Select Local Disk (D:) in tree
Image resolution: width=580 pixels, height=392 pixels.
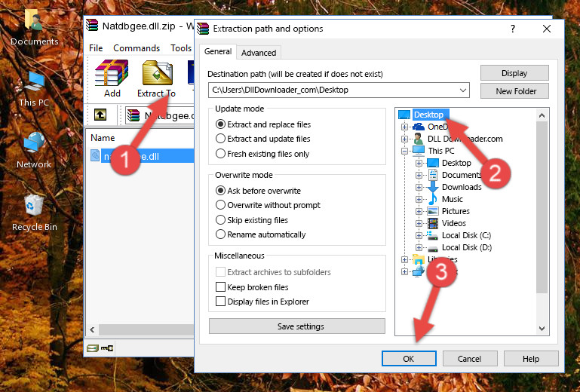click(467, 247)
